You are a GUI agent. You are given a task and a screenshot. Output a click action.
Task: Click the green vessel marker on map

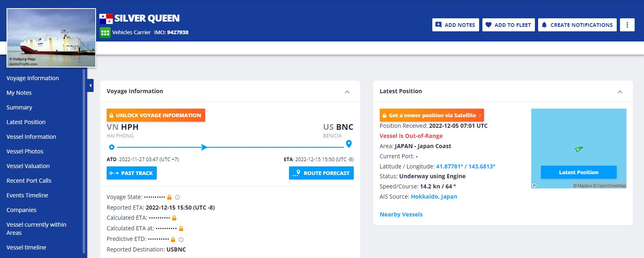578,149
